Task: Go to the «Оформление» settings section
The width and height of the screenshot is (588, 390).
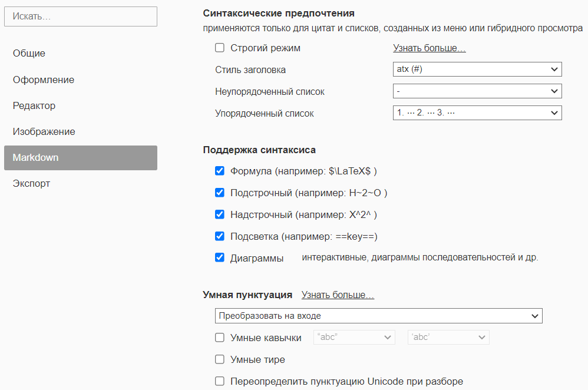Action: 44,80
